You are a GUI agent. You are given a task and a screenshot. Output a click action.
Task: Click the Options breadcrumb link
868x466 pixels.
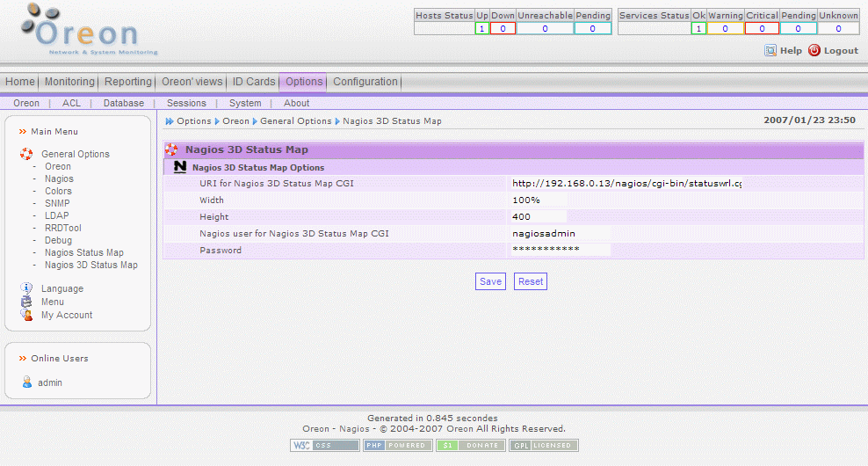pos(194,120)
